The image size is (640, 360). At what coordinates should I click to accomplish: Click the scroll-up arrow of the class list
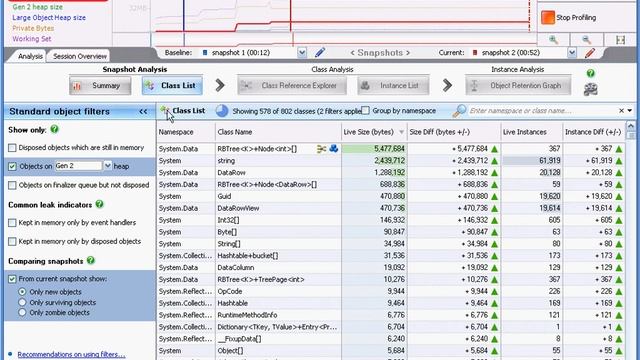tap(631, 126)
